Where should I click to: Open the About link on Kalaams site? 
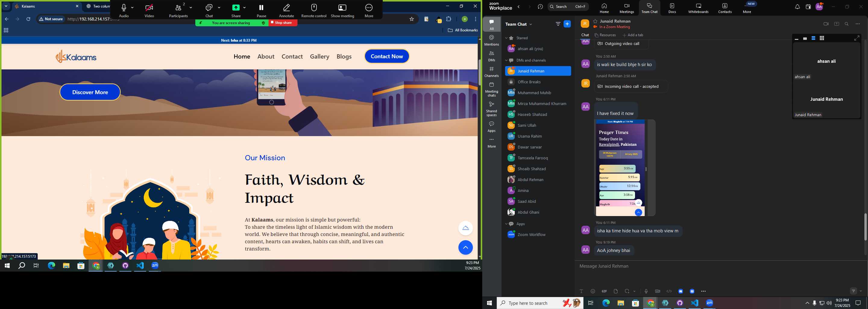pos(266,56)
